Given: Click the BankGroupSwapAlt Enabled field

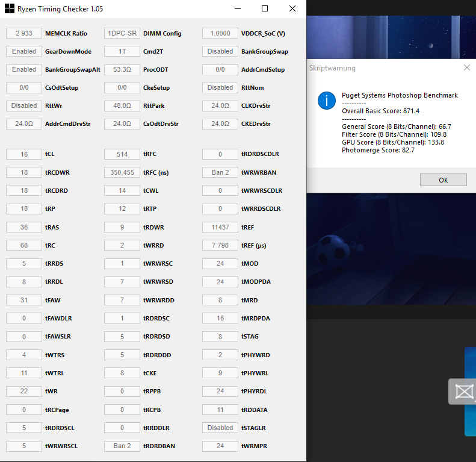Looking at the screenshot, I should point(24,70).
